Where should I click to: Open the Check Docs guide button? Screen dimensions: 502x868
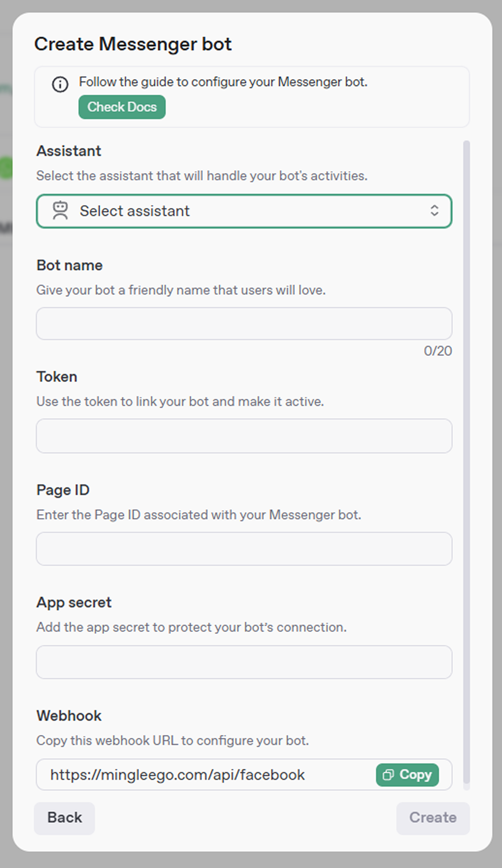click(x=122, y=107)
